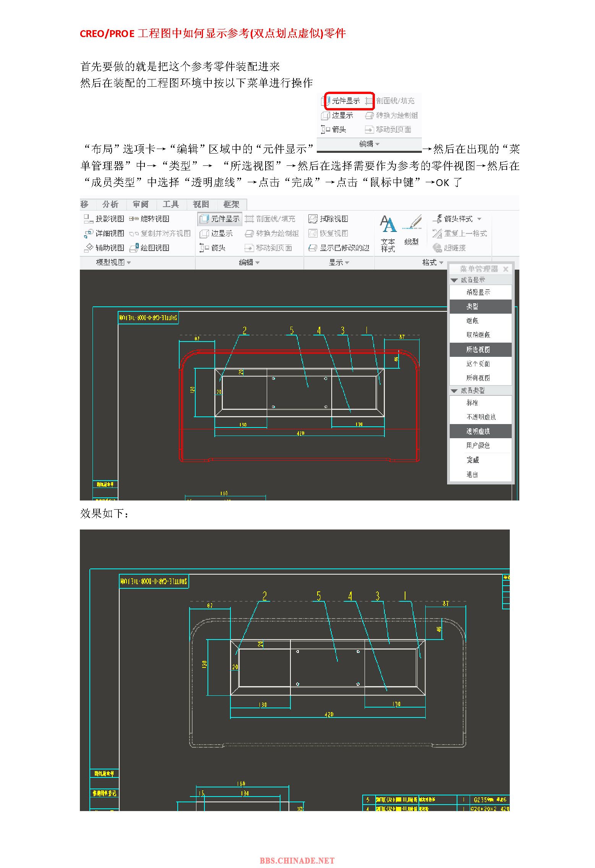Click 复制并对齐视图 copy-and-align view tool

pos(160,233)
